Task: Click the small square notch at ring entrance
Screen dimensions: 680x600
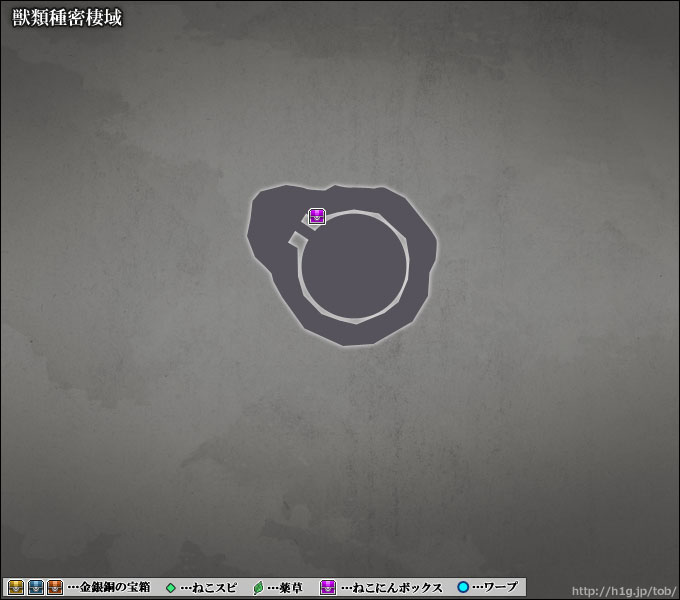Action: click(x=296, y=238)
